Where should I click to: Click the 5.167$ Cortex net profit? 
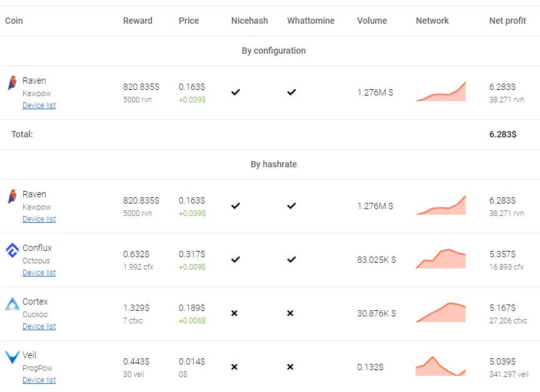point(502,308)
